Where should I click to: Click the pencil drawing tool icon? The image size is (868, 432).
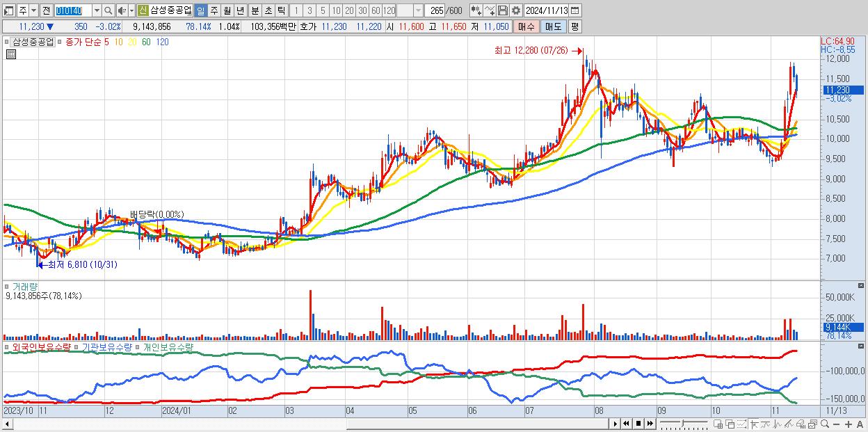coord(789,424)
